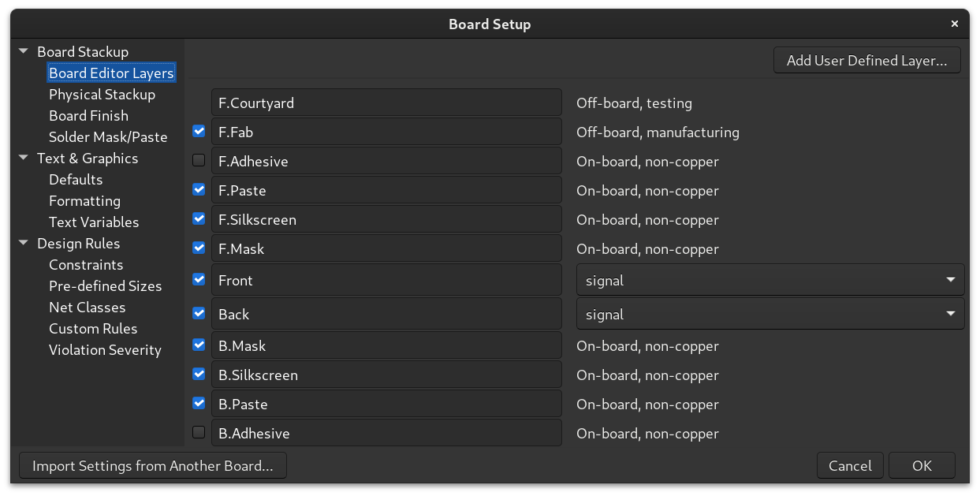Disable the F.Paste layer checkbox
980x496 pixels.
[198, 189]
